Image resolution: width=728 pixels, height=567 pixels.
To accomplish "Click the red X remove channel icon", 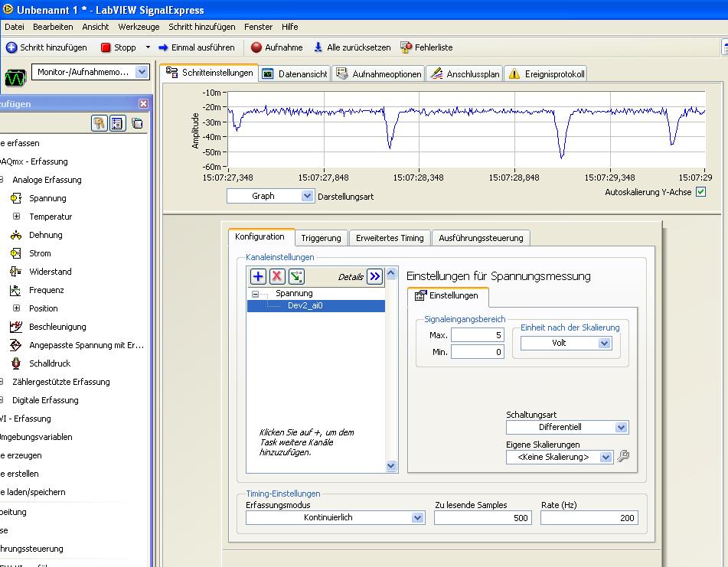I will tap(277, 277).
